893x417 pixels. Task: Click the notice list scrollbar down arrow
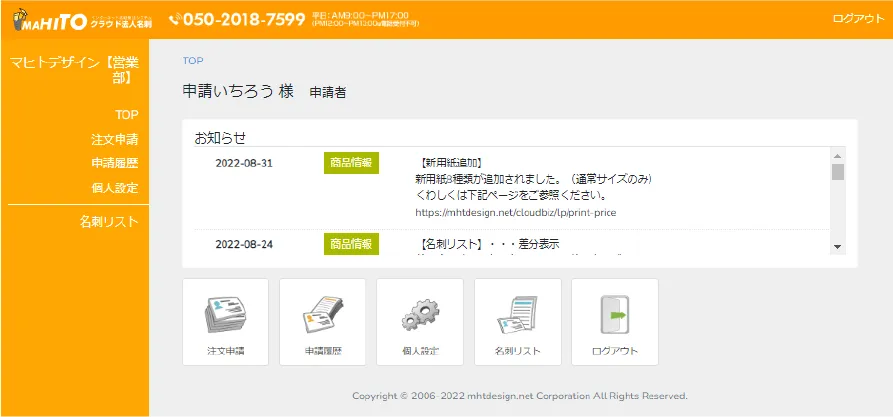[837, 247]
